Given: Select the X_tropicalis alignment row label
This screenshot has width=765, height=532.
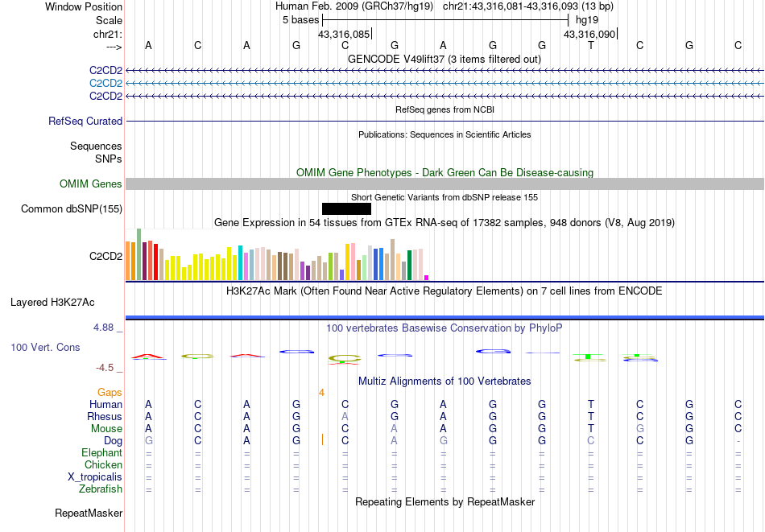Looking at the screenshot, I should (95, 477).
